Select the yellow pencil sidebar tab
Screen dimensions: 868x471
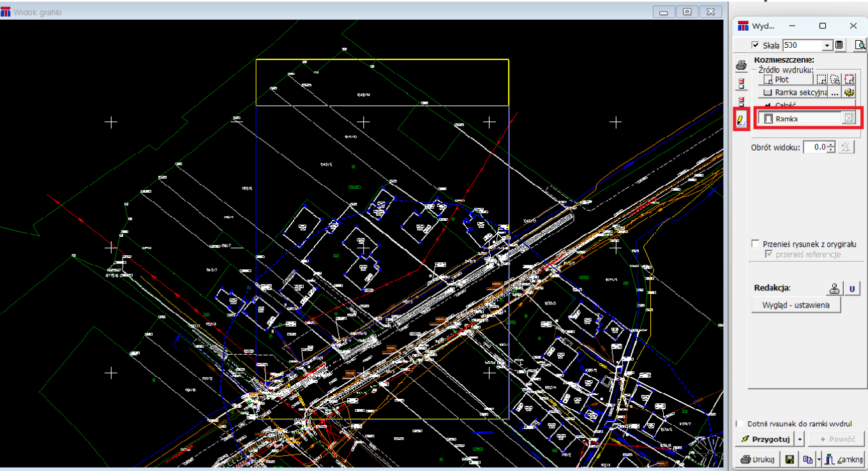coord(741,120)
